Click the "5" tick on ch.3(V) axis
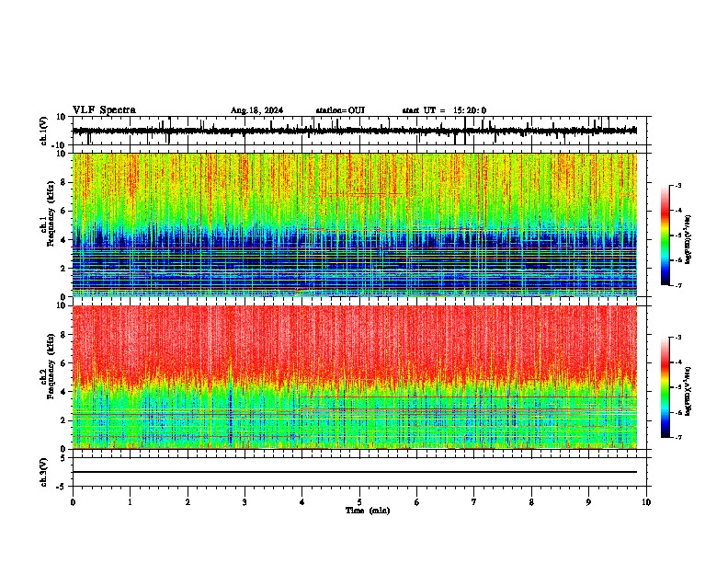This screenshot has height=563, width=728. (x=63, y=458)
